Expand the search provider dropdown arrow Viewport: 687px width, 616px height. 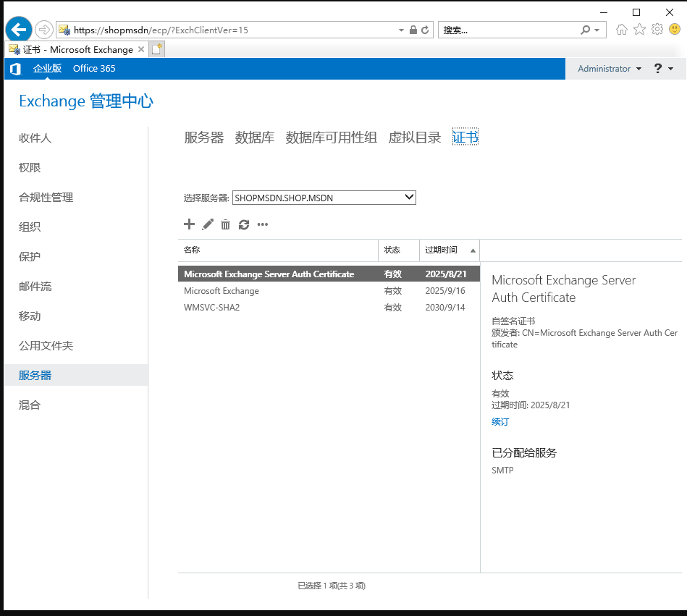[597, 30]
